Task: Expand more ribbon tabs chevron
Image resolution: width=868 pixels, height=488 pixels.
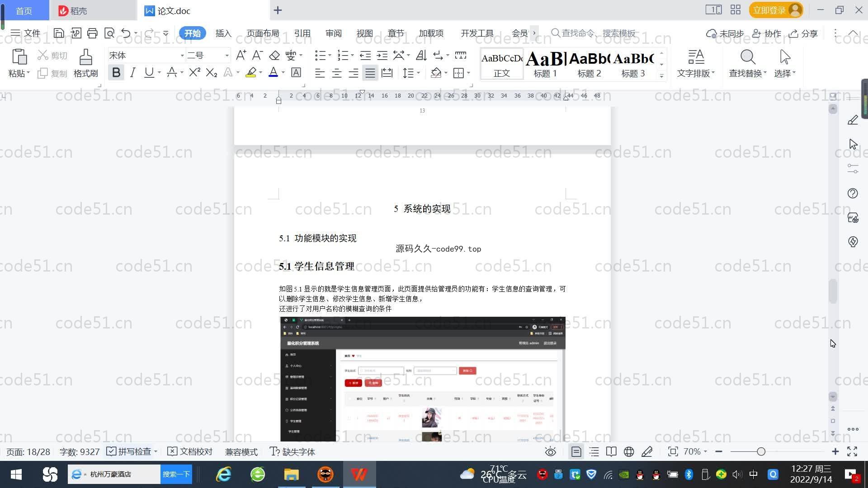Action: coord(534,33)
